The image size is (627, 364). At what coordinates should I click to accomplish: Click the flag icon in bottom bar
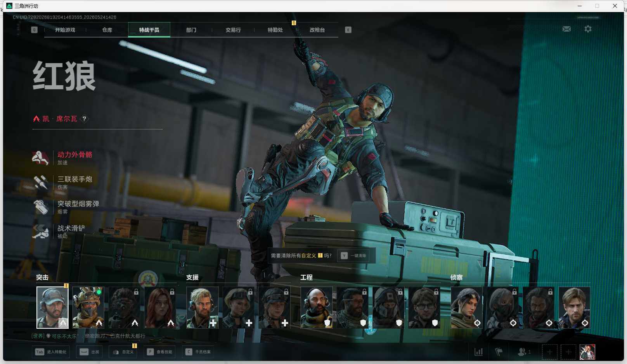click(x=499, y=352)
